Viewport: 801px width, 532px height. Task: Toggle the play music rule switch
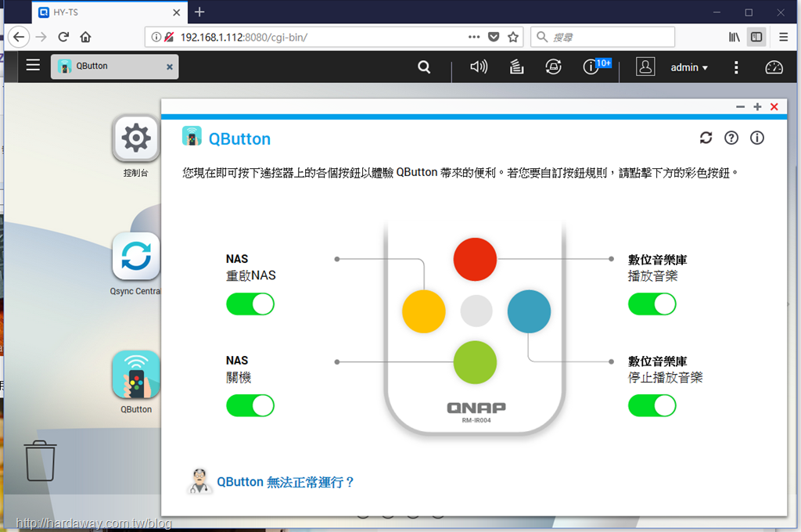click(652, 304)
